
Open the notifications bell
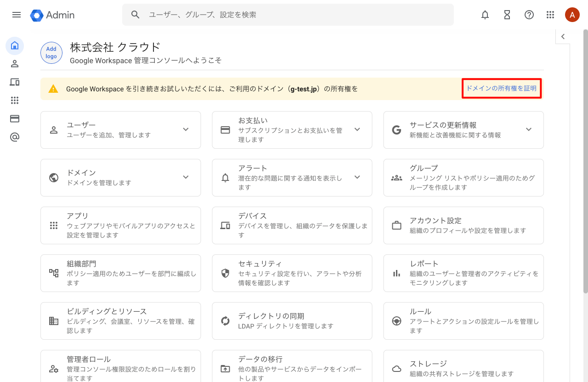485,15
